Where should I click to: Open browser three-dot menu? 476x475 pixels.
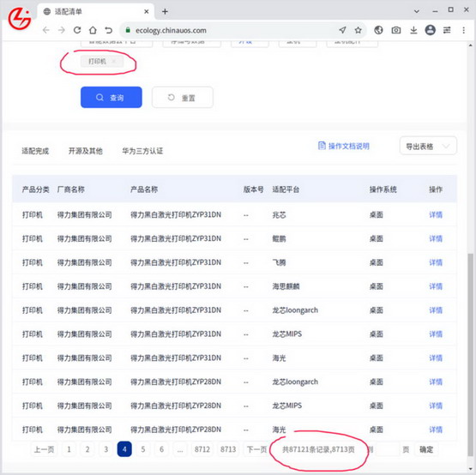pos(463,30)
